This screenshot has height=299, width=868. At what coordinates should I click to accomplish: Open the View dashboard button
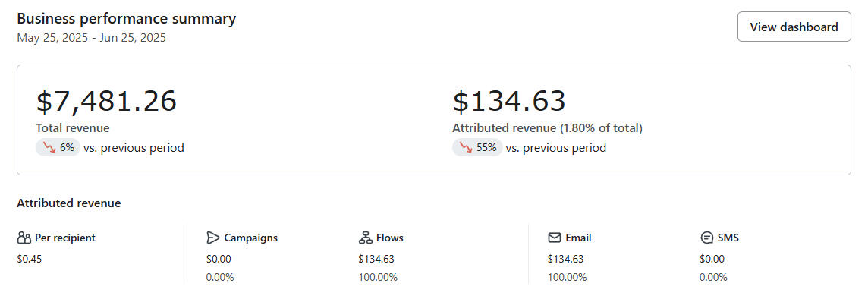click(794, 27)
